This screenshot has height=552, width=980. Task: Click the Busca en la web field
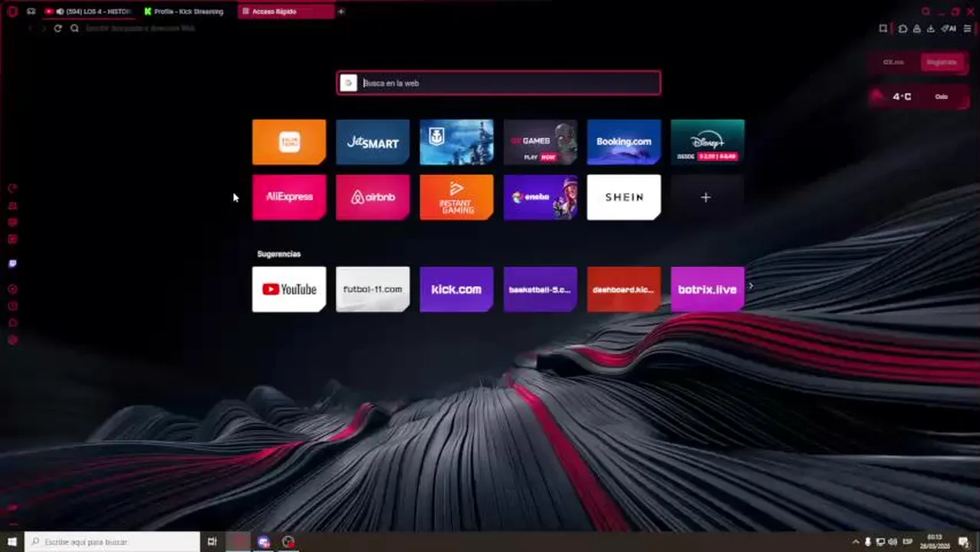tap(498, 83)
